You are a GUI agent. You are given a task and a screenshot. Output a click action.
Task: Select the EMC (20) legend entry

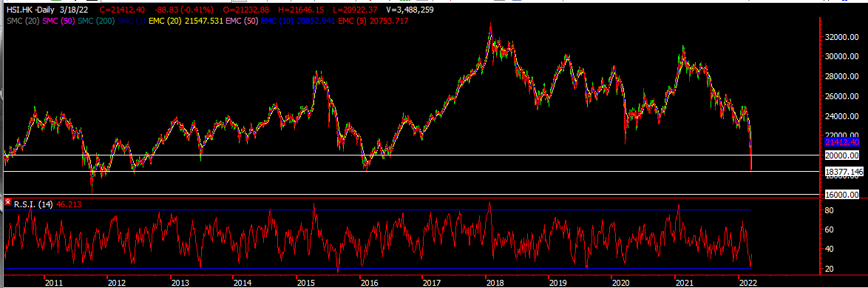tap(164, 21)
